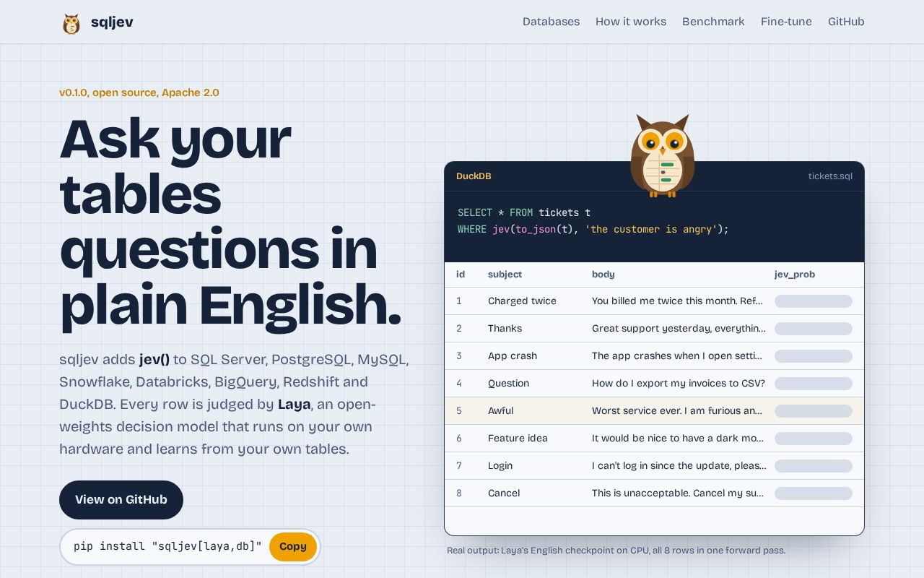Viewport: 924px width, 578px height.
Task: Copy the pip install command
Action: tap(293, 547)
